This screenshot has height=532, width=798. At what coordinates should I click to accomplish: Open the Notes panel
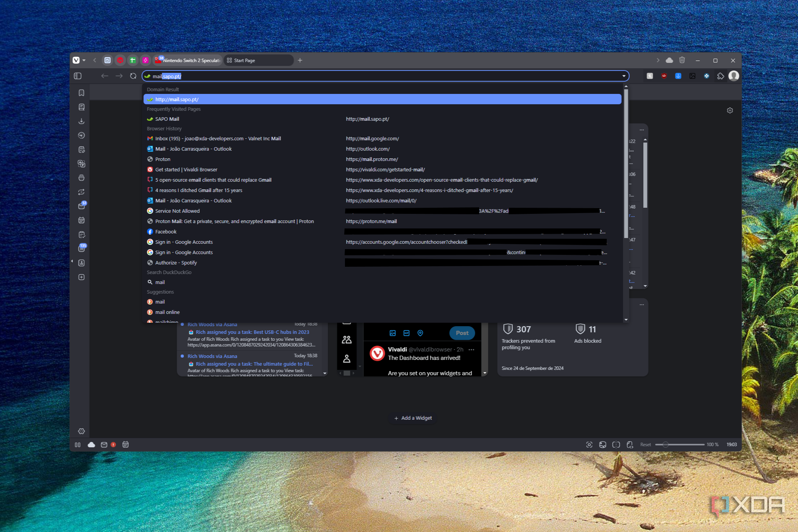tap(81, 149)
